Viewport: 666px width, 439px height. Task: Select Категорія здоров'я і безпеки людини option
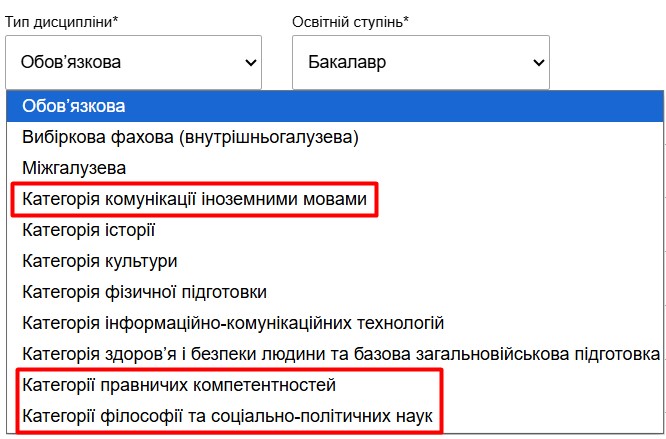(x=340, y=353)
